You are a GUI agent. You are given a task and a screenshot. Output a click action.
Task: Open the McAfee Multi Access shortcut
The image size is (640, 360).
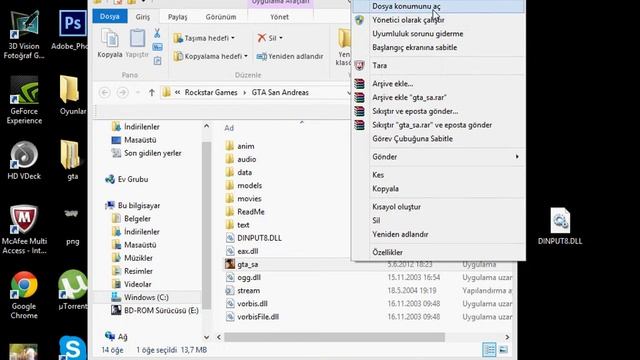(24, 230)
